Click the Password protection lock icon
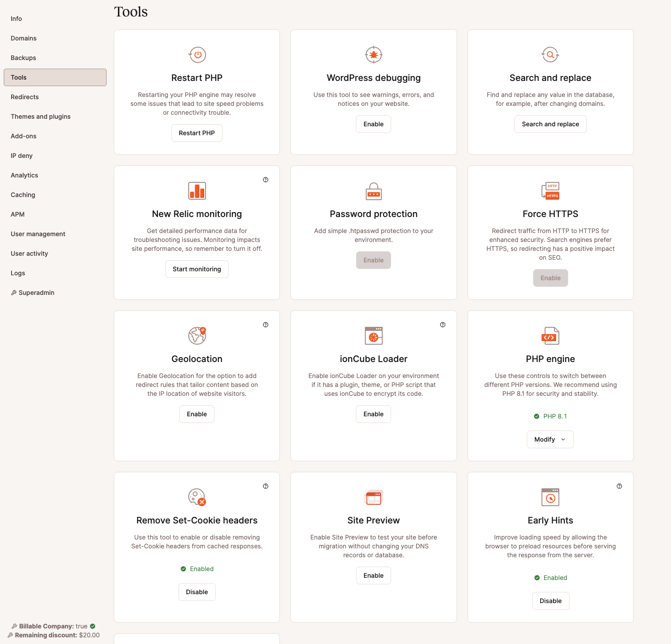 pyautogui.click(x=374, y=191)
